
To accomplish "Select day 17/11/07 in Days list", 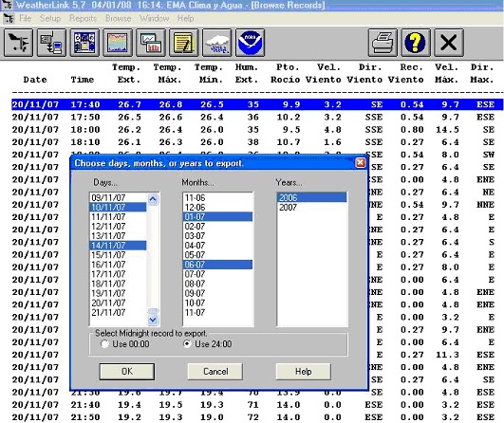I will [118, 274].
